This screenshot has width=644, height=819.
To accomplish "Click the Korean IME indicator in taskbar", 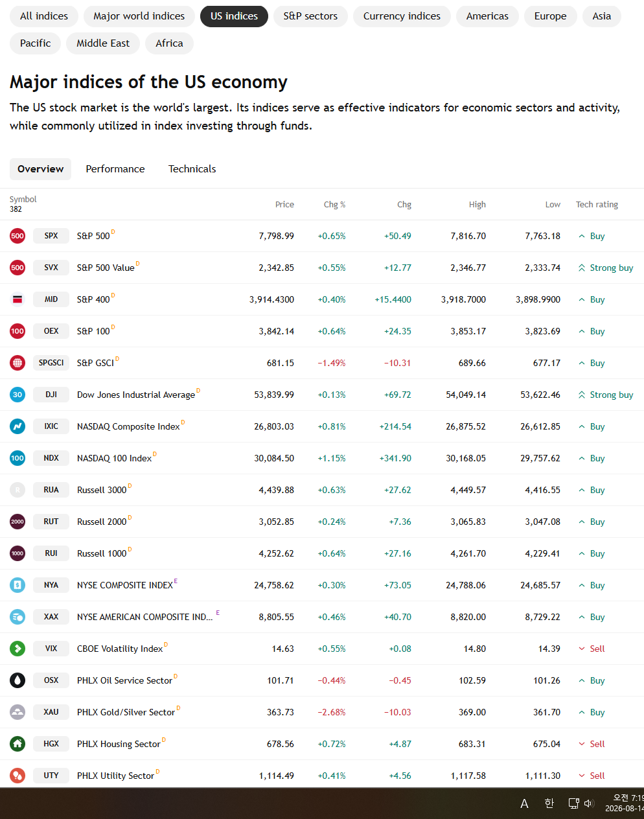I will pyautogui.click(x=549, y=803).
